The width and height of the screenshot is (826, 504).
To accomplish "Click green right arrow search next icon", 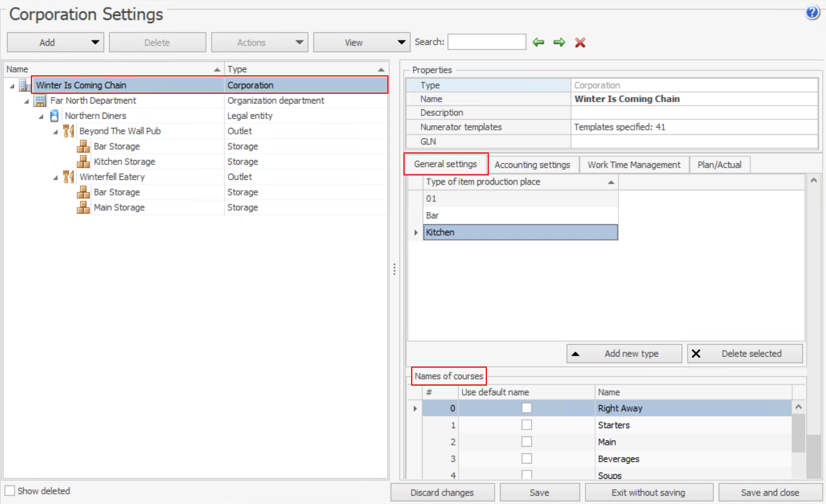I will pyautogui.click(x=559, y=42).
